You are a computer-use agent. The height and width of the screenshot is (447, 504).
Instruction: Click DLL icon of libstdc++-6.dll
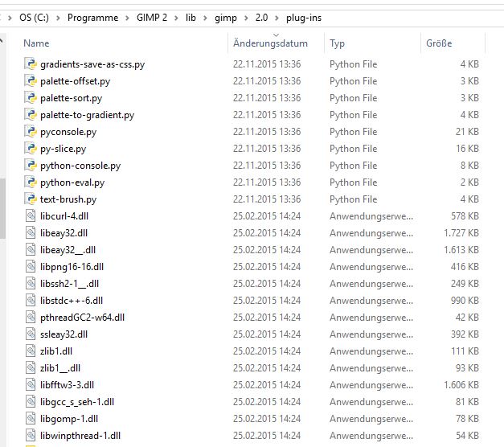coord(31,300)
